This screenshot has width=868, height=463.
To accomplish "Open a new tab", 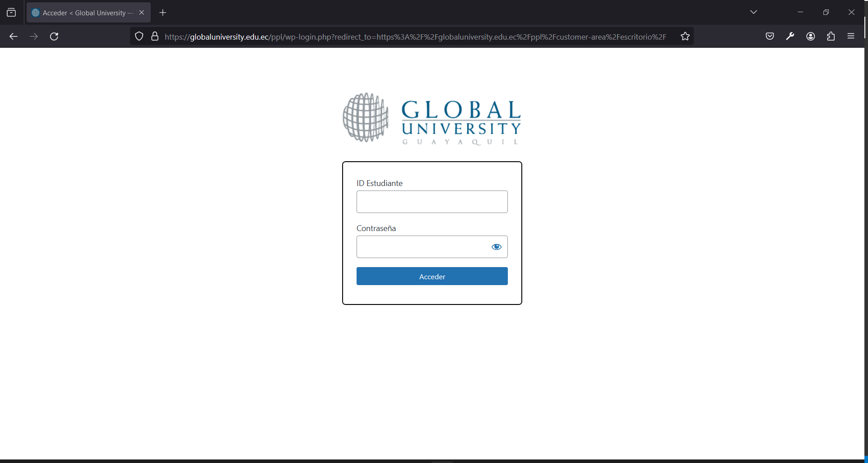I will 163,13.
